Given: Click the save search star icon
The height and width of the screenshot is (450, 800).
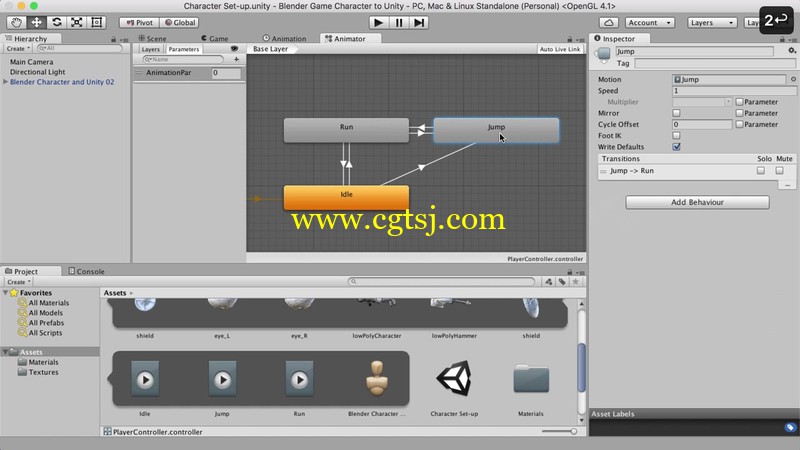Looking at the screenshot, I should pyautogui.click(x=576, y=282).
